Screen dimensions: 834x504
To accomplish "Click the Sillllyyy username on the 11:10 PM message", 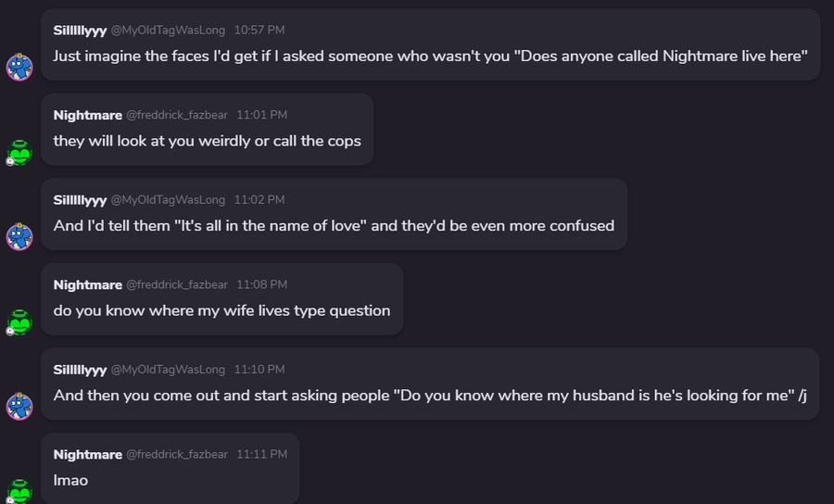I will [x=80, y=370].
